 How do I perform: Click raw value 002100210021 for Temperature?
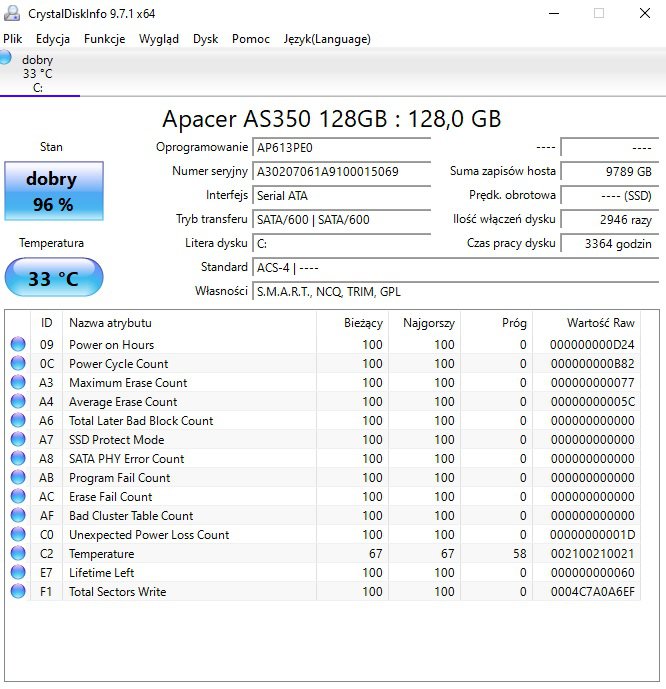(593, 554)
